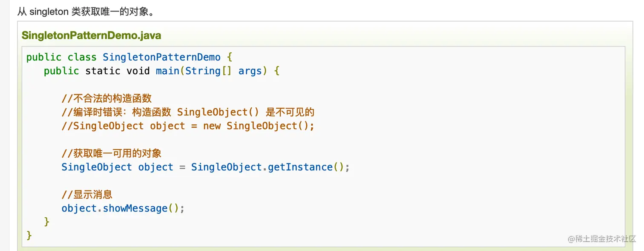Click the SingletonPatternDemo.java file title
Screen dimensions: 644x251
(91, 35)
